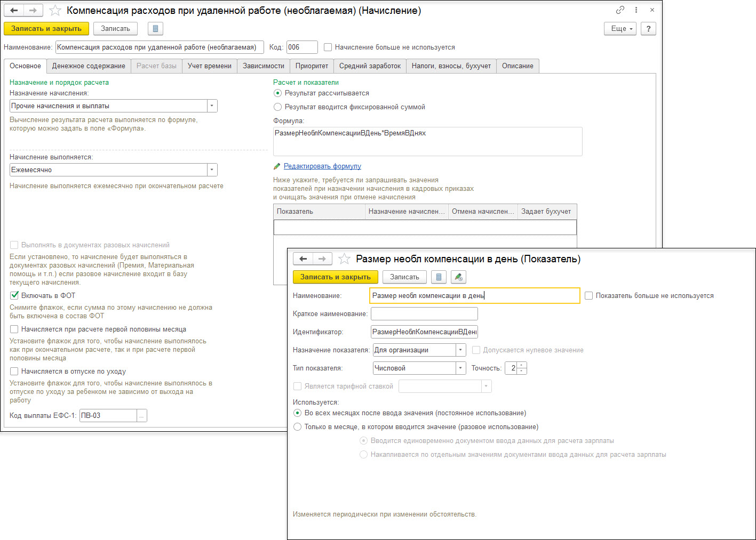Click Отмена начислен... column header
Screen dimensions: 756x540
[483, 212]
